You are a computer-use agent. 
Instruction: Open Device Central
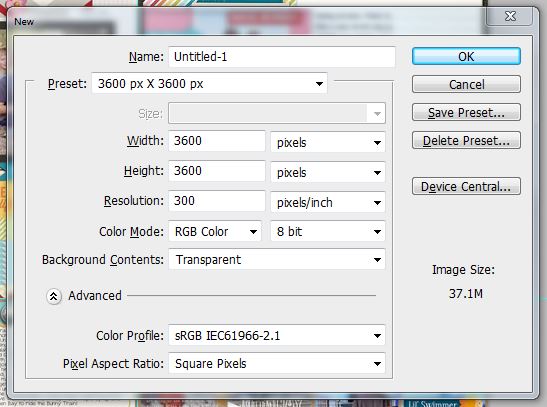pyautogui.click(x=466, y=187)
